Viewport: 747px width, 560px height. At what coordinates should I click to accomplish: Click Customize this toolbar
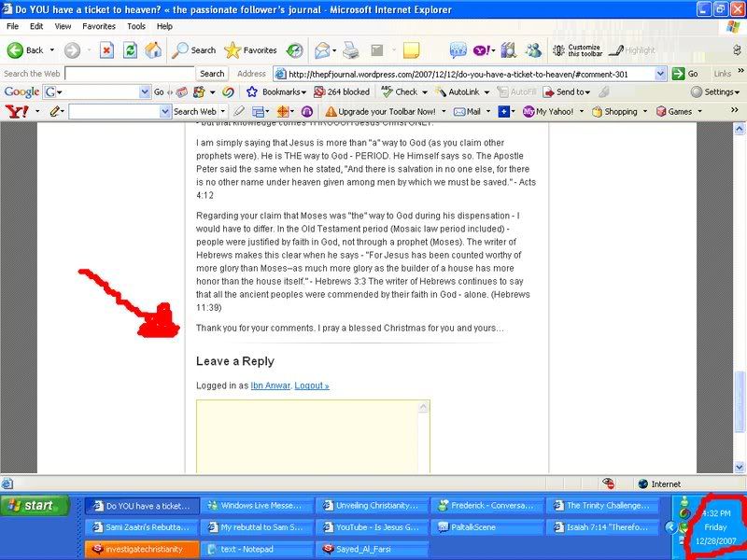coord(577,50)
